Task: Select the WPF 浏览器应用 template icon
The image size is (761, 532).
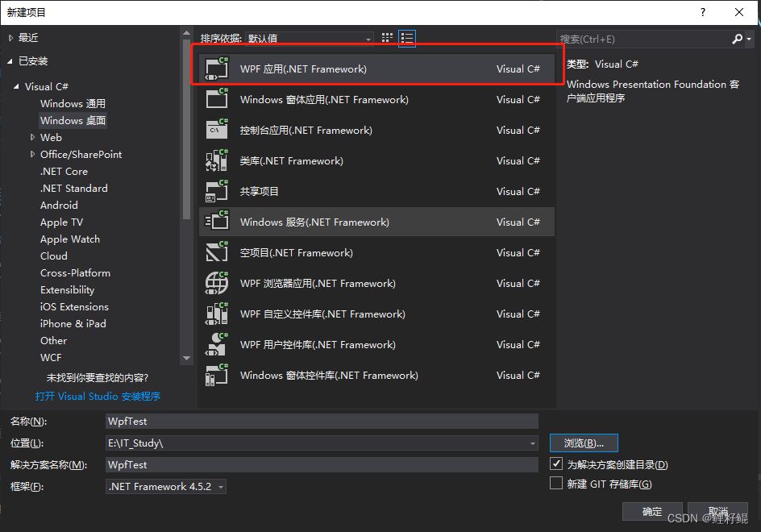Action: click(216, 283)
